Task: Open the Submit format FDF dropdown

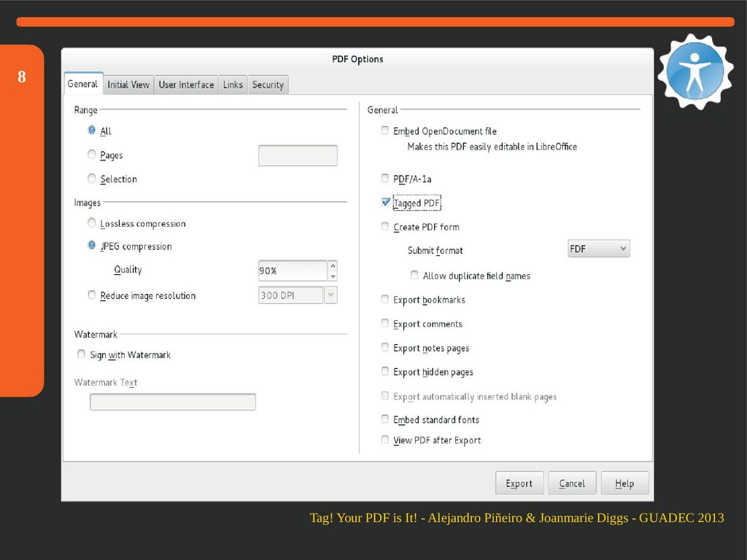Action: 598,249
